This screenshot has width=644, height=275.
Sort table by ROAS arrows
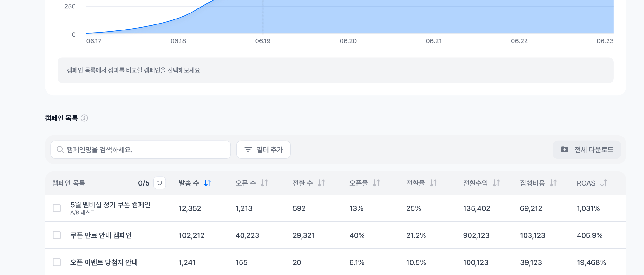[x=604, y=183]
